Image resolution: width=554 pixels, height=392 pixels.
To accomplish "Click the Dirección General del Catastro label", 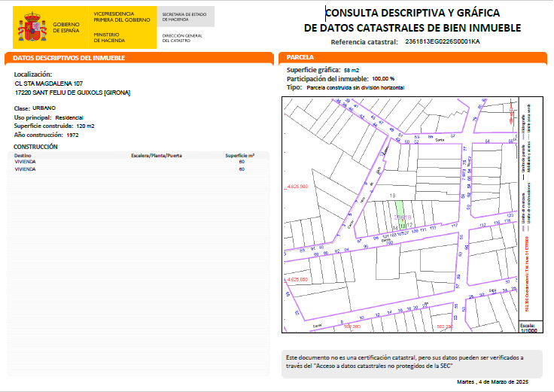I will [x=181, y=38].
